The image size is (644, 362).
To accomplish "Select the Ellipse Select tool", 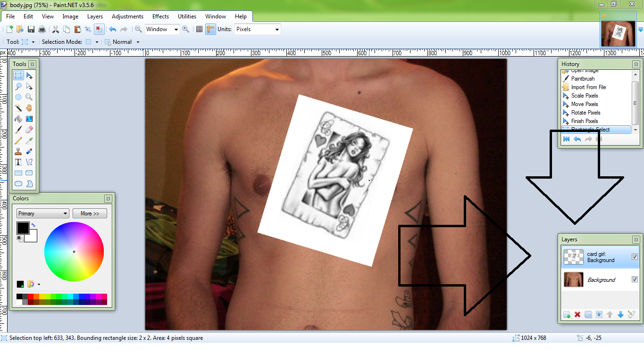I will tap(18, 97).
